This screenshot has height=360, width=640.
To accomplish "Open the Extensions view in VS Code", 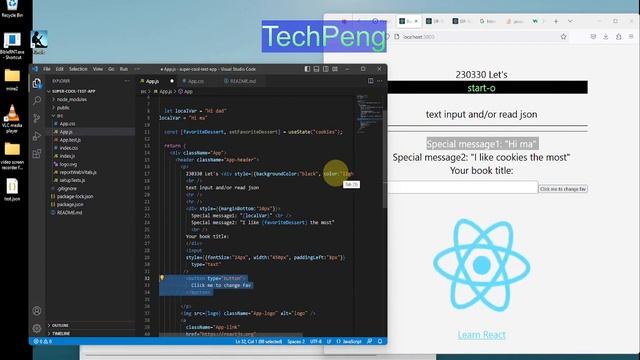I will [37, 153].
